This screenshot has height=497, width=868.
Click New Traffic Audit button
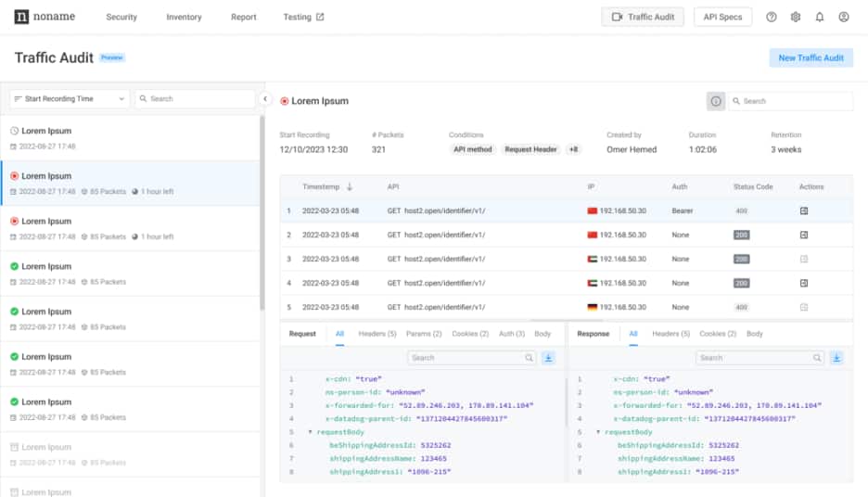click(811, 57)
